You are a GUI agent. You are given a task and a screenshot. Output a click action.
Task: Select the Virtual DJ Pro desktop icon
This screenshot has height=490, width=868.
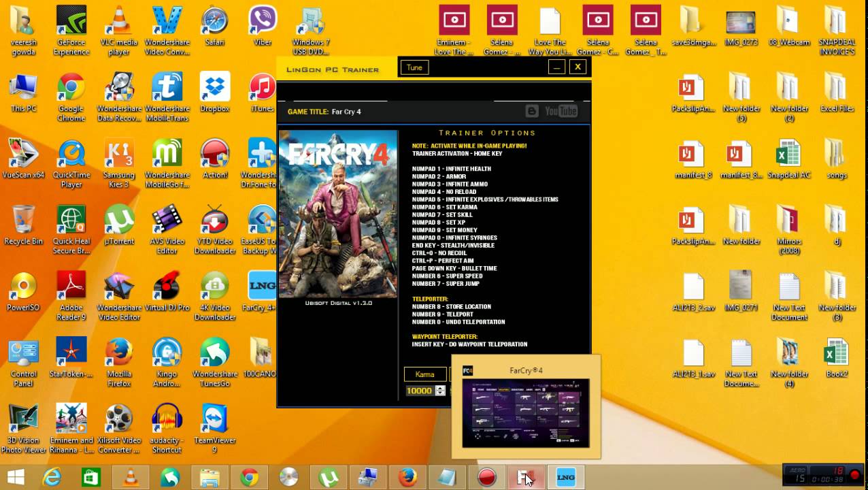coord(167,291)
